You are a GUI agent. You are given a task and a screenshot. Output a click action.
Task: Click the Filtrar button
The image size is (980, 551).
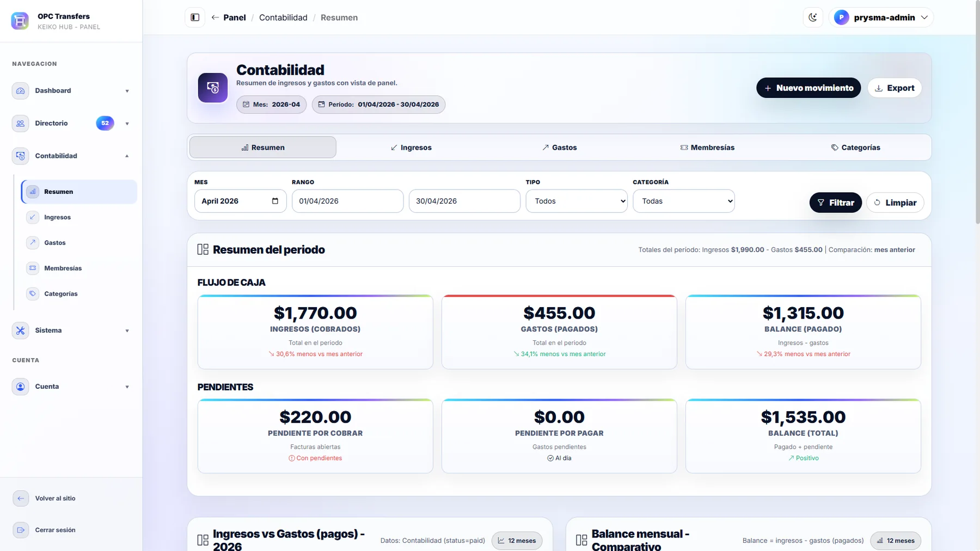(836, 203)
